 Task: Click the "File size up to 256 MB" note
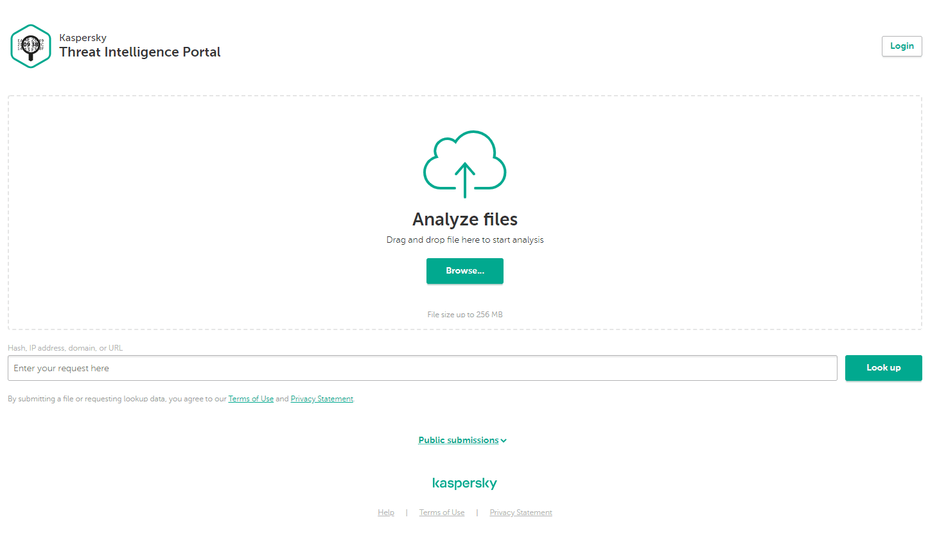(x=465, y=315)
